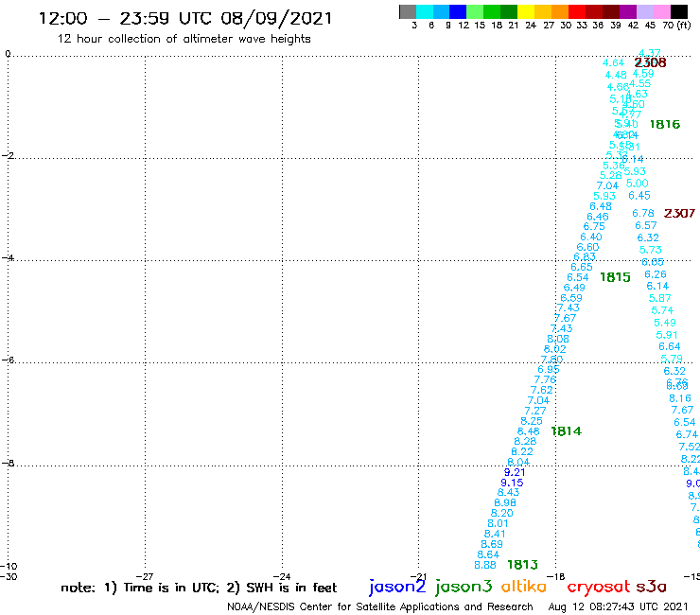Click the wave height value '5.73'
Viewport: 700px width, 615px height.
tap(651, 250)
